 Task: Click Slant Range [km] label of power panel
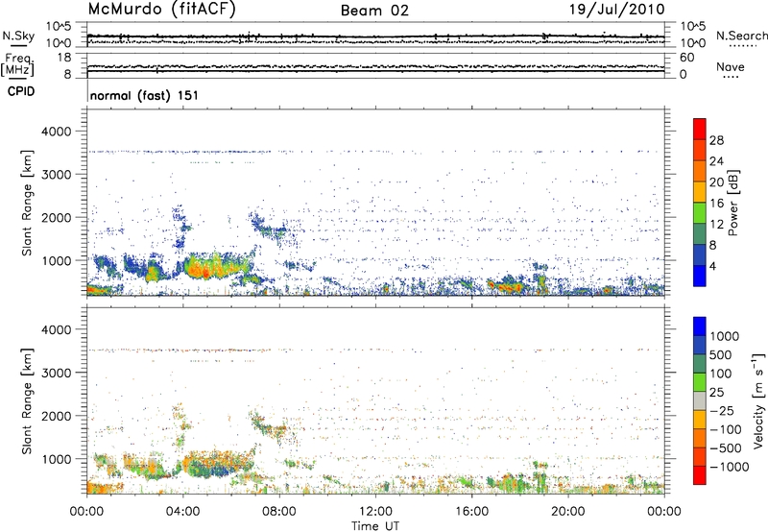pos(27,203)
